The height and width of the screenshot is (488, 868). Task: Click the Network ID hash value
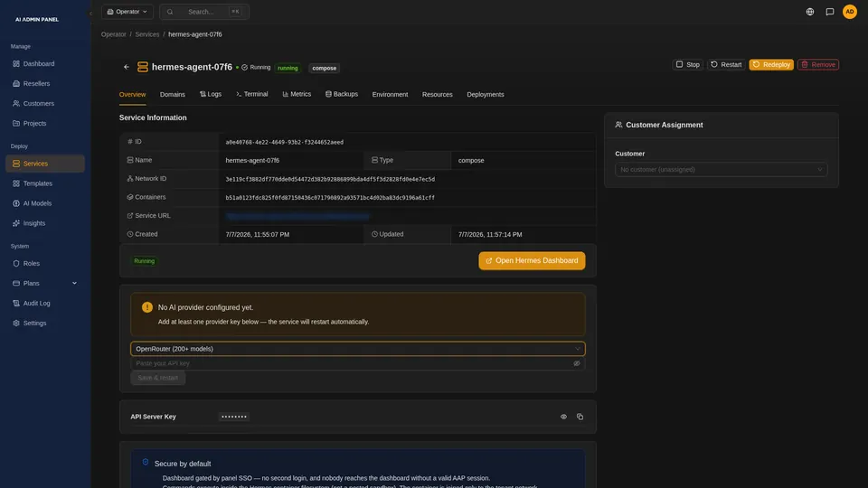pos(330,179)
